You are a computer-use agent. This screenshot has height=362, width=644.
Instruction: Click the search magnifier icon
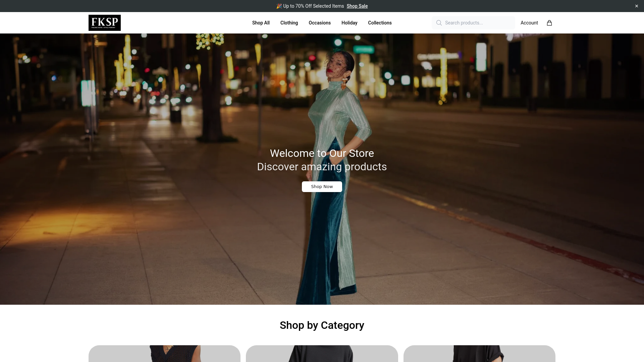pos(439,23)
